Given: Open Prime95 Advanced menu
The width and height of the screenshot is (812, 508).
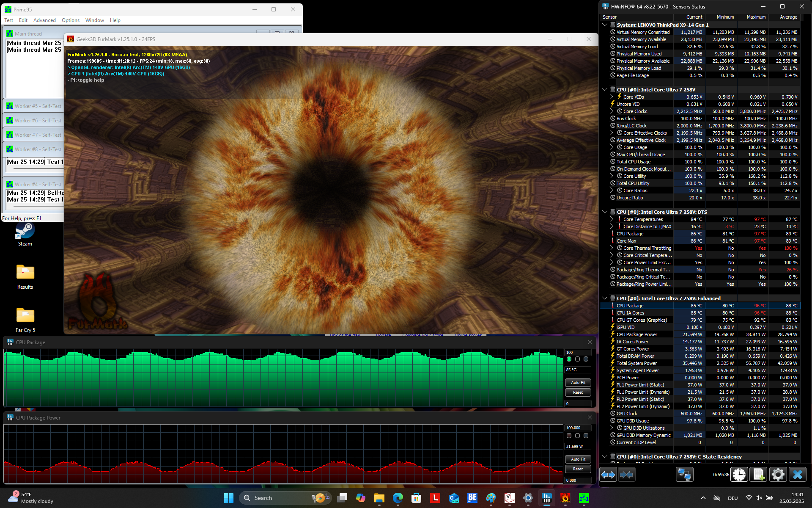Looking at the screenshot, I should point(44,20).
